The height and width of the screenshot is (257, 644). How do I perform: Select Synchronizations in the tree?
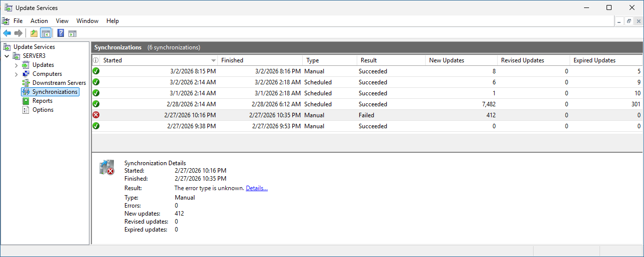tap(55, 92)
